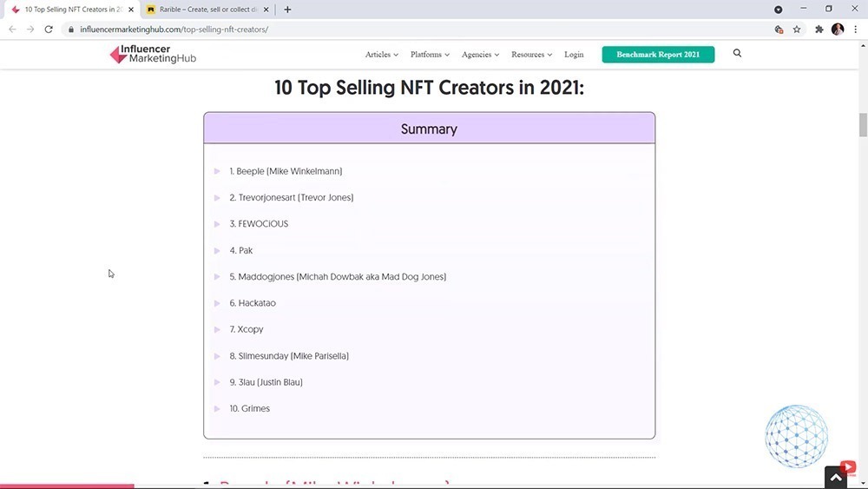The height and width of the screenshot is (489, 868).
Task: Click the triangle bullet beside Pak
Action: (x=217, y=250)
